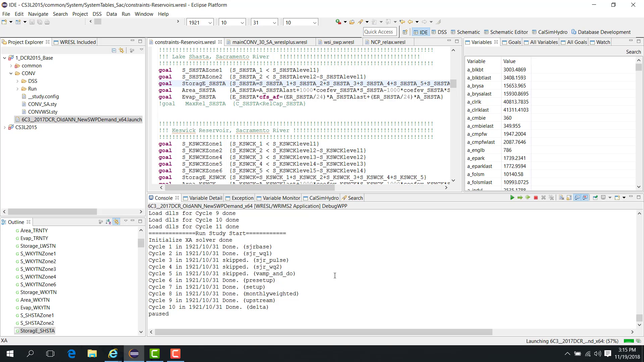
Task: Click Collapse All icon in Project Explorer
Action: point(114,50)
